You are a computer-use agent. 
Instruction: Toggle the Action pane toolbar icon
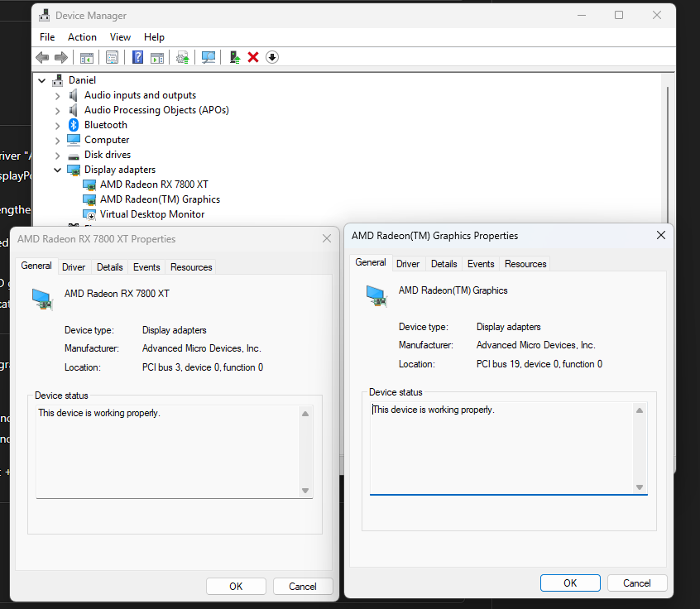[x=157, y=57]
